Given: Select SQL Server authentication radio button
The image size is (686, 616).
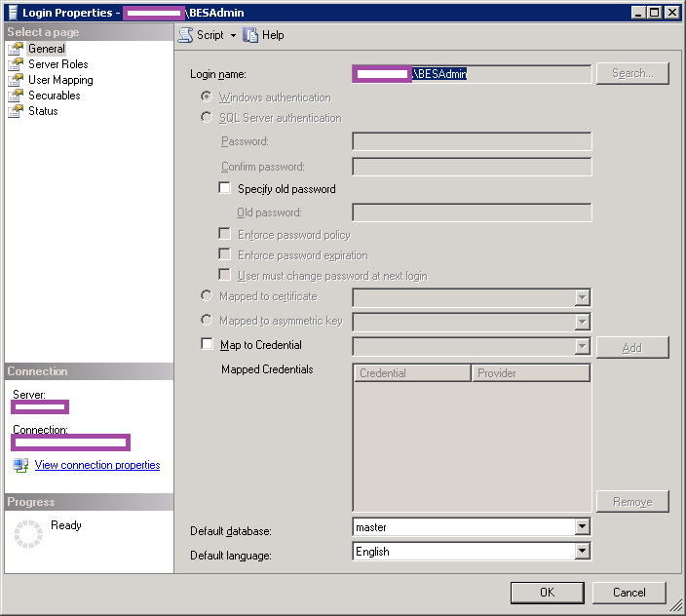Looking at the screenshot, I should click(207, 117).
